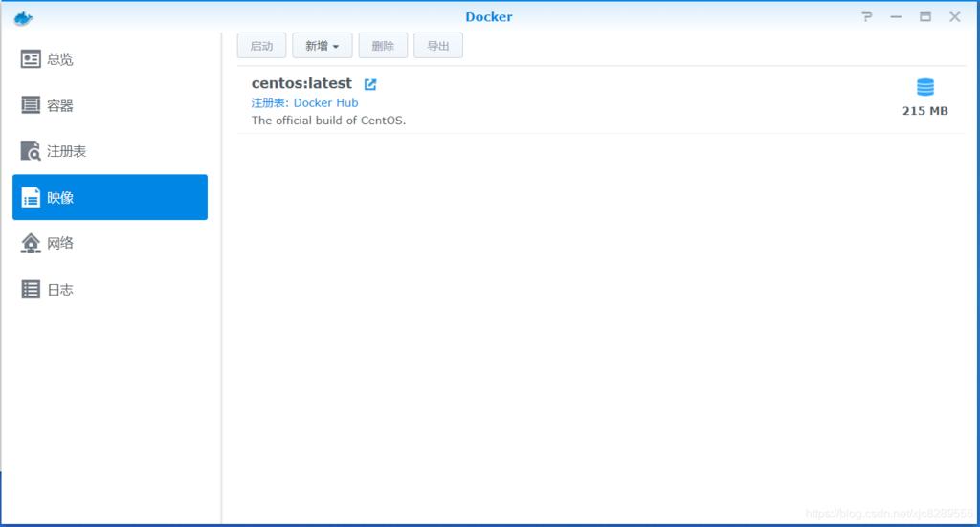This screenshot has height=527, width=980.
Task: Click the 删除 delete button
Action: pos(383,46)
